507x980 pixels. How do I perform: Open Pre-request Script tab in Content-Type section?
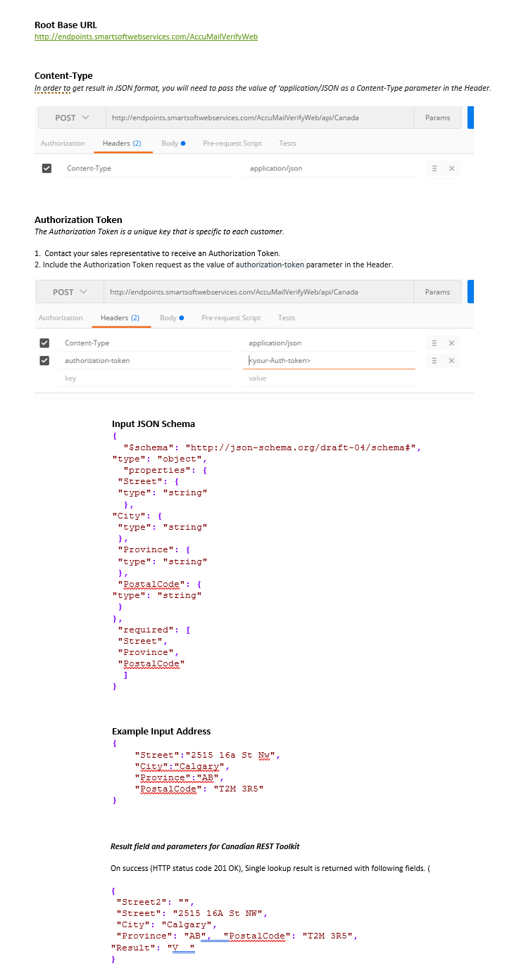pos(232,144)
